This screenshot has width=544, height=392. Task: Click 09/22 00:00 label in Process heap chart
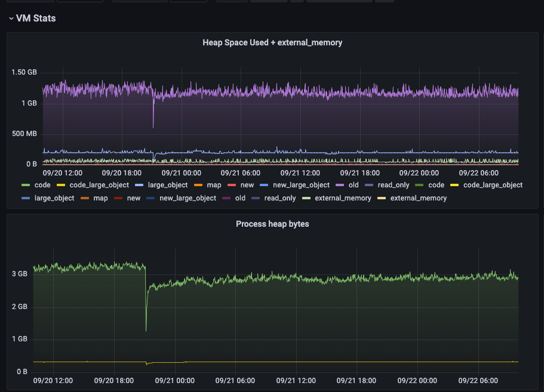[x=417, y=381]
